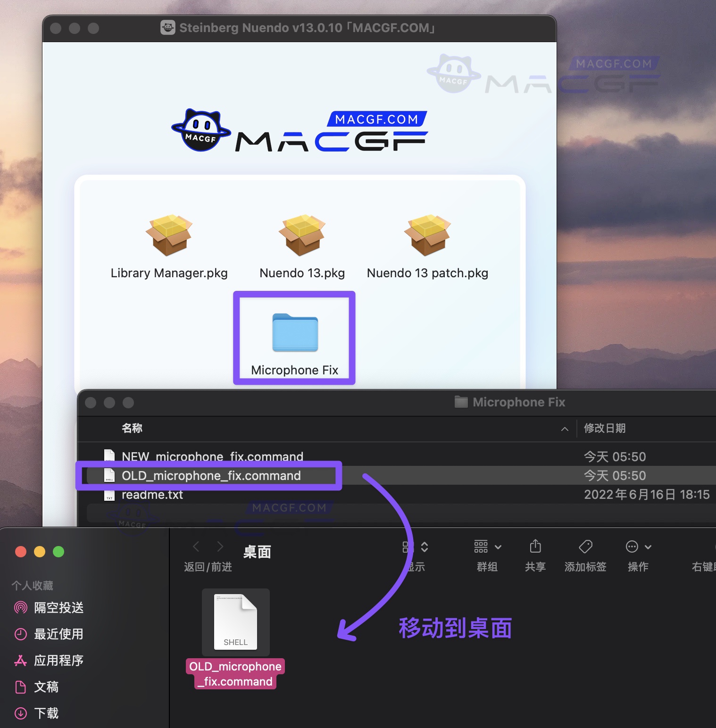The height and width of the screenshot is (728, 716).
Task: Select the readme.txt file
Action: (x=152, y=495)
